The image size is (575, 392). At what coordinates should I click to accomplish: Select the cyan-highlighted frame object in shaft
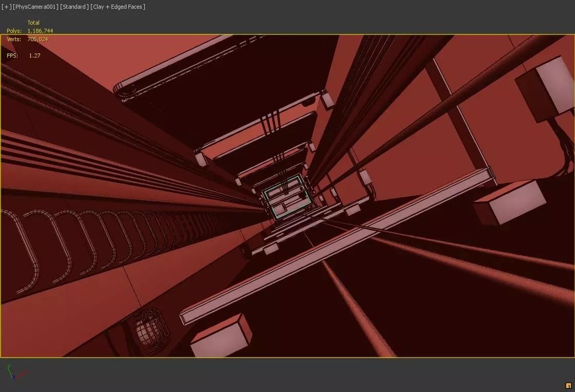[288, 196]
